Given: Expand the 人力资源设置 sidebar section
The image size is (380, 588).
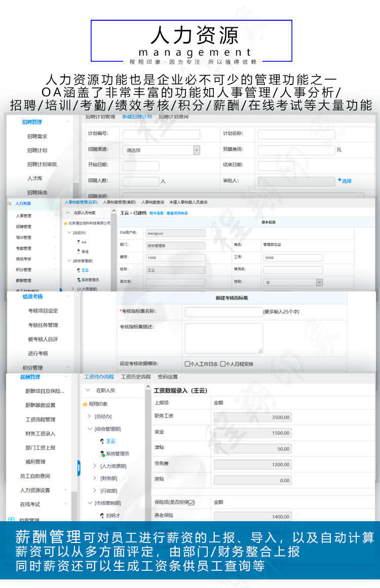Looking at the screenshot, I should 66,490.
